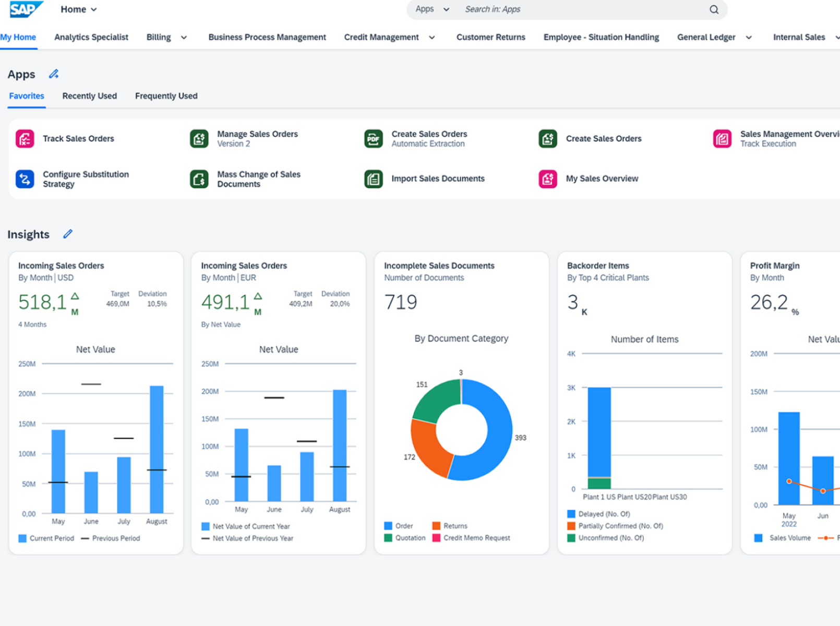840x626 pixels.
Task: Open Business Process Management tab
Action: 267,38
